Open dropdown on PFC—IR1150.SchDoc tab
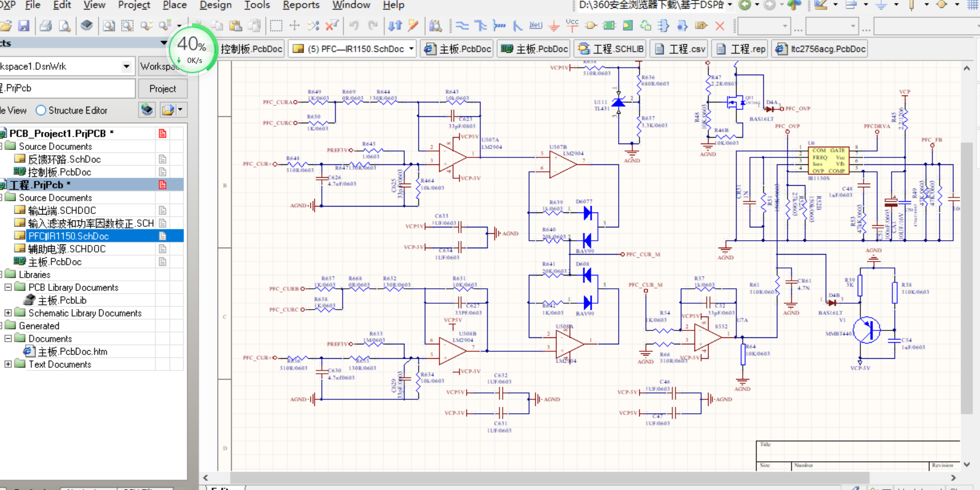This screenshot has height=490, width=980. [411, 49]
